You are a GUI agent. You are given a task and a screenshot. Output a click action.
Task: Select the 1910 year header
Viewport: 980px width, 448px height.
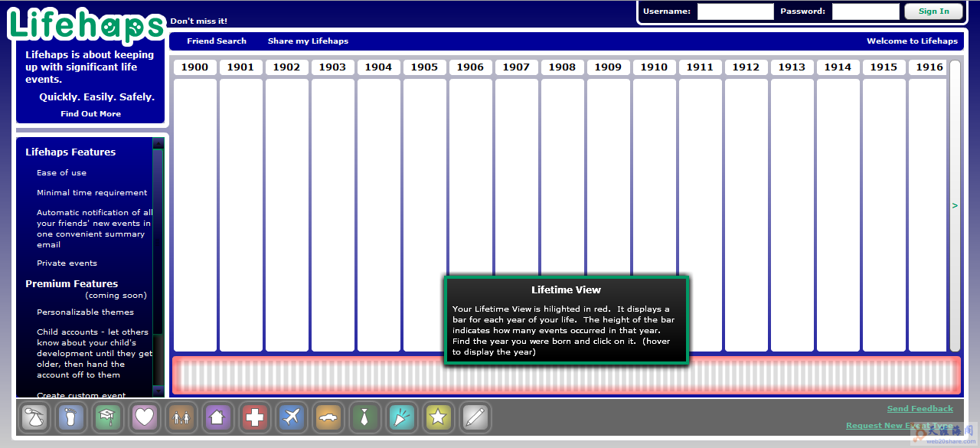point(654,67)
